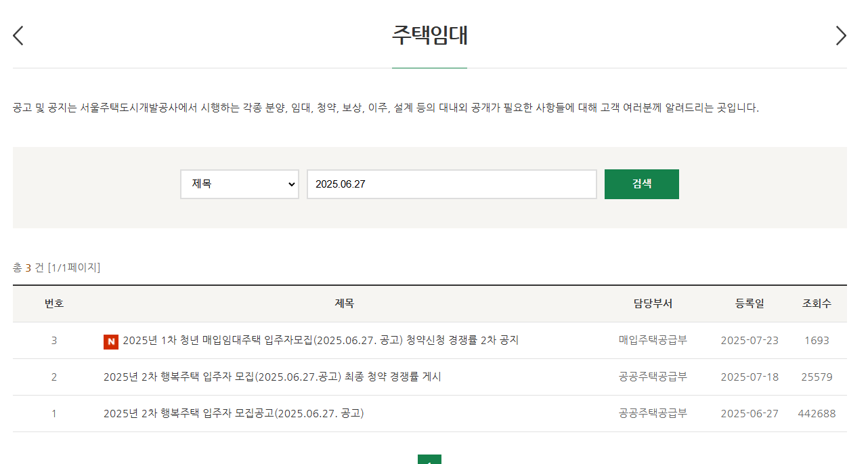Click the 등록일 column header
Image resolution: width=868 pixels, height=464 pixels.
click(750, 303)
